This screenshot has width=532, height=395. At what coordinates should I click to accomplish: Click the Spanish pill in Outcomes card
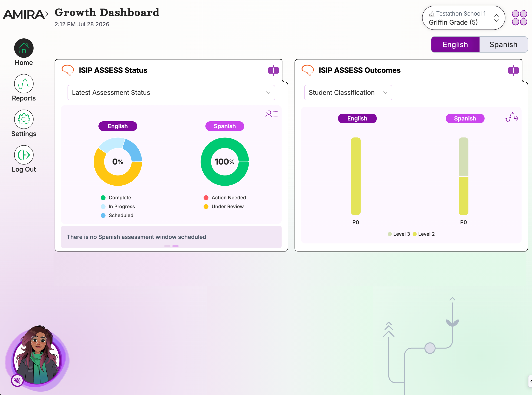465,118
